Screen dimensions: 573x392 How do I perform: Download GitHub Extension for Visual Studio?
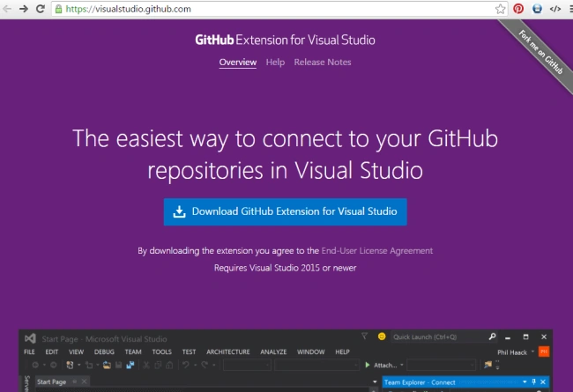[x=285, y=212]
